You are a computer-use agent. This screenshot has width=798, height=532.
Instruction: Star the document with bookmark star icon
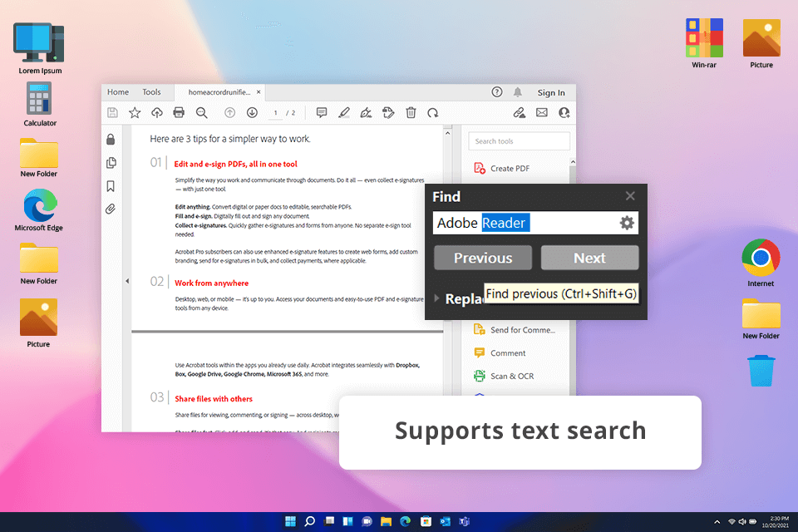[x=135, y=112]
